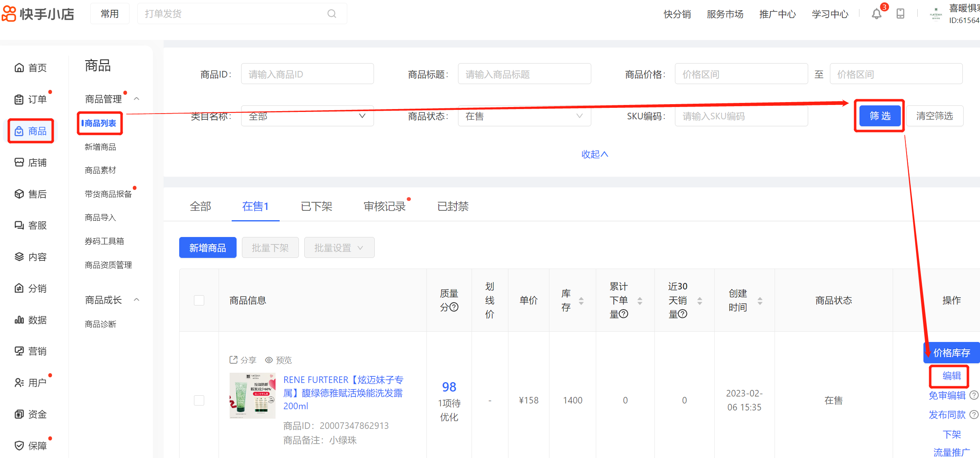Click the search magnifier icon
Image resolution: width=980 pixels, height=458 pixels.
(x=332, y=14)
